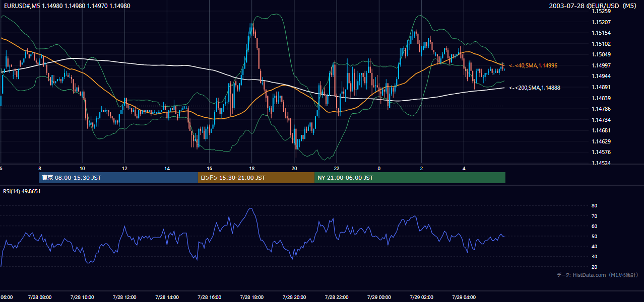Click RSI axis level 40
This screenshot has width=644, height=302.
coord(595,246)
